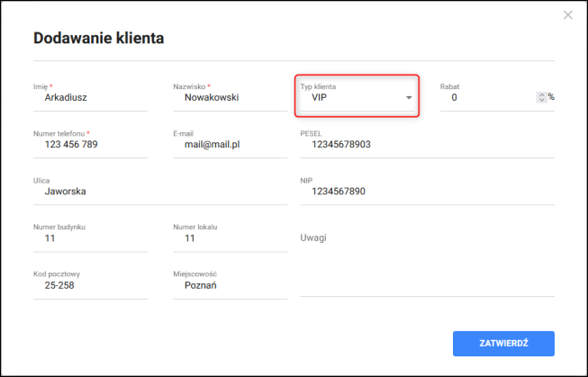Click the Miejscowość field with Poznań
The height and width of the screenshot is (377, 588).
coord(230,285)
